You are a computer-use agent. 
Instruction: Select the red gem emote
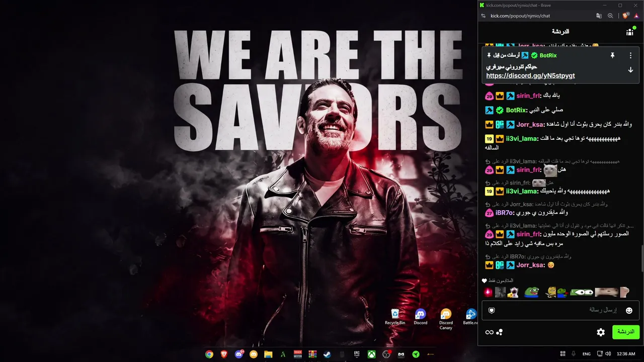tap(488, 292)
